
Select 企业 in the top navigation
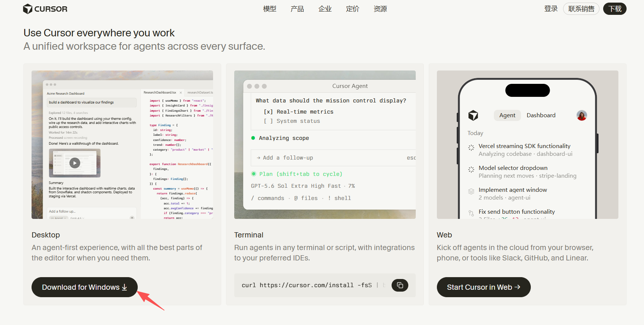click(x=325, y=9)
